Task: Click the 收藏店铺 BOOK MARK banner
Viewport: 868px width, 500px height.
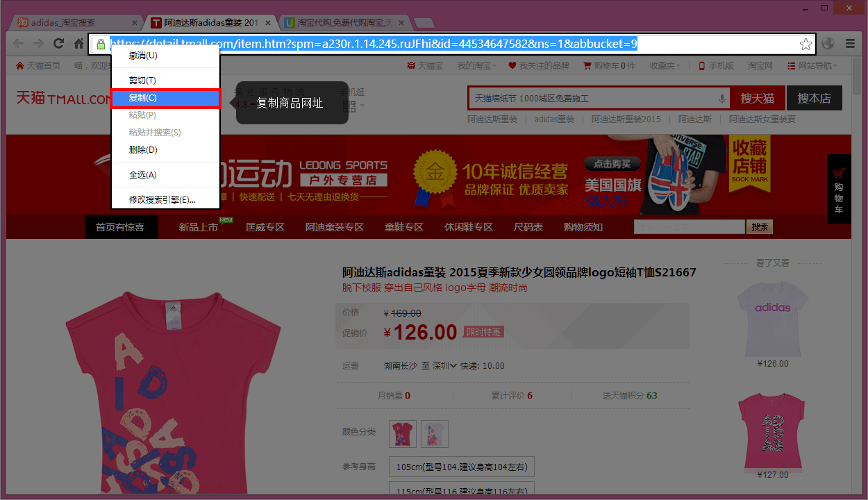Action: [750, 162]
